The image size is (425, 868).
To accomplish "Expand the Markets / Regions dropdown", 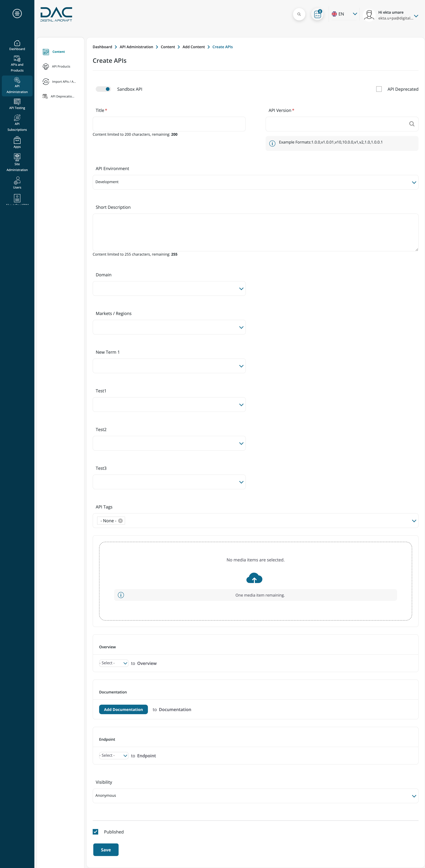I will click(x=241, y=327).
